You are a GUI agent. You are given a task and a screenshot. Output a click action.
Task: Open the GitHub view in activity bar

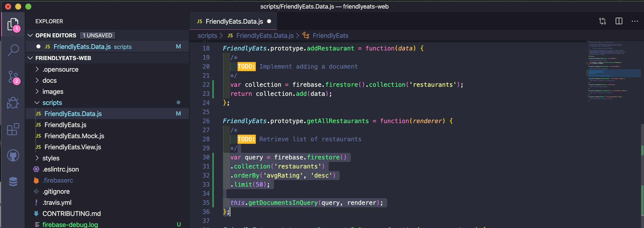pos(13,155)
